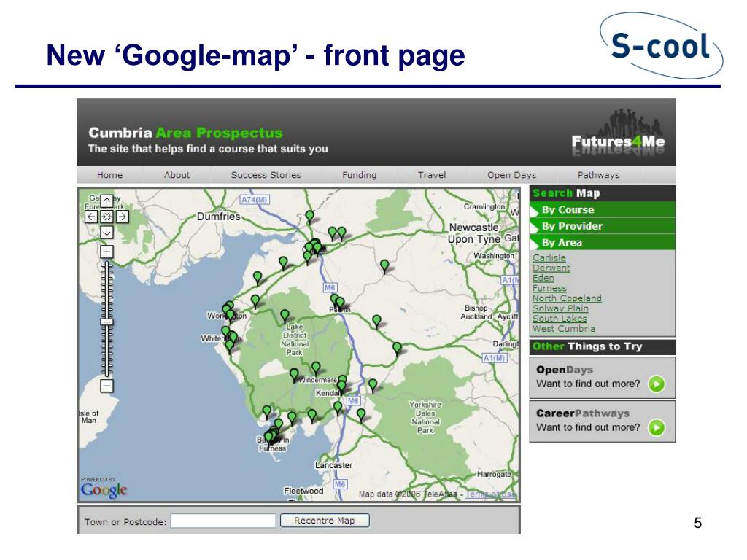The height and width of the screenshot is (560, 747).
Task: Open the Solway Plain area link
Action: pyautogui.click(x=560, y=308)
